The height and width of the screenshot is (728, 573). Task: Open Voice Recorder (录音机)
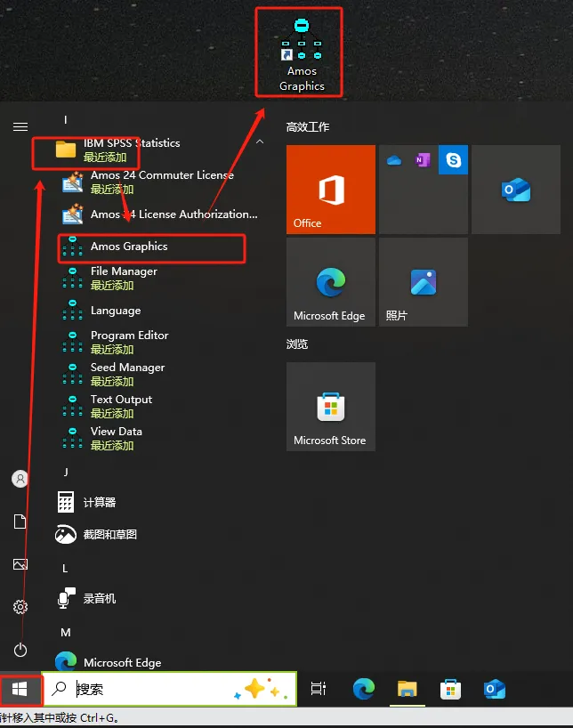(x=160, y=598)
